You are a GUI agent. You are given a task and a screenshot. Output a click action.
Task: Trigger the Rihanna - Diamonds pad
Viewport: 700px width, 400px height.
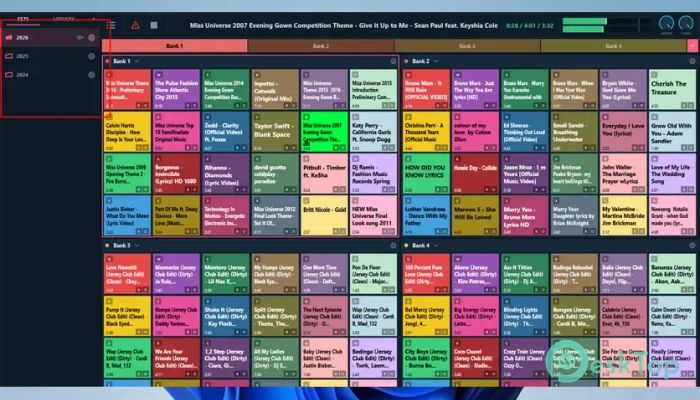(225, 174)
